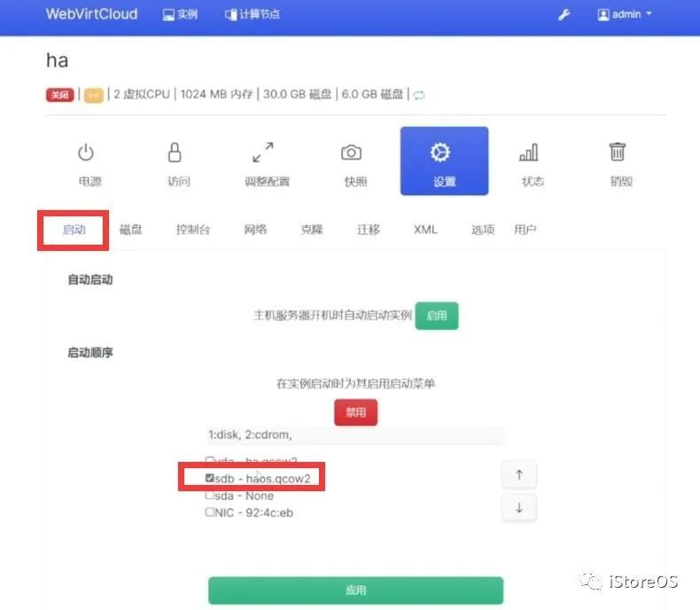Click the boot order field 1:disk, 2:cdrom
The image size is (700, 610).
[356, 434]
